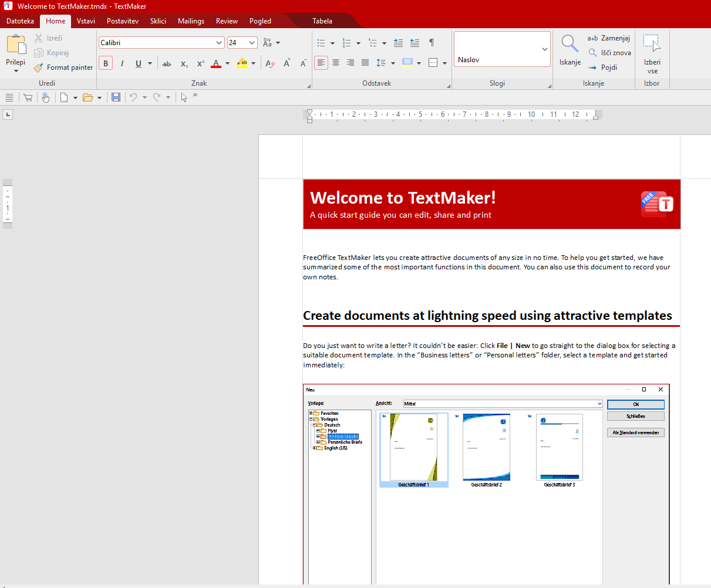This screenshot has height=588, width=711.
Task: Click the undo arrow icon
Action: [x=133, y=97]
